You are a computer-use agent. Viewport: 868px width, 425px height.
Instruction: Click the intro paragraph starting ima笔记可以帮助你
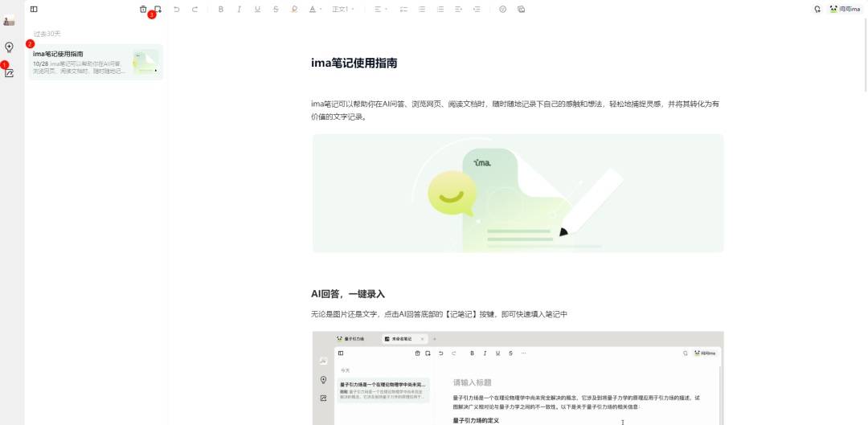tap(515, 110)
